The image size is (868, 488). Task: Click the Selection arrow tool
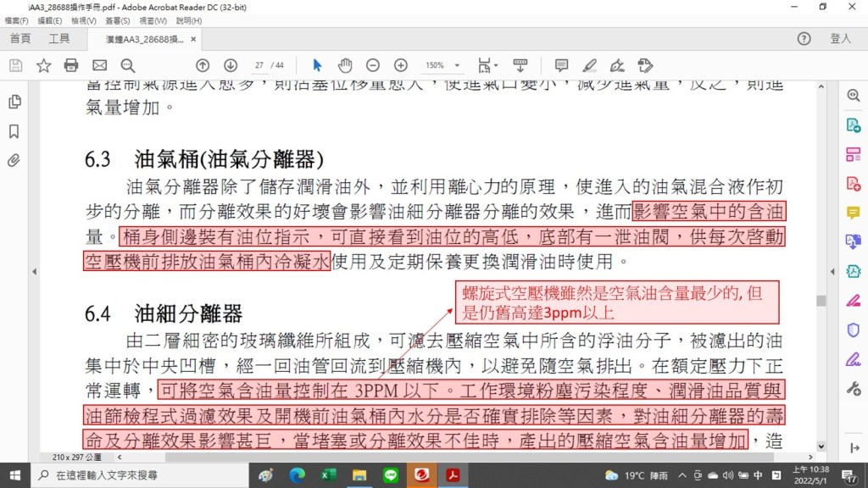[317, 65]
